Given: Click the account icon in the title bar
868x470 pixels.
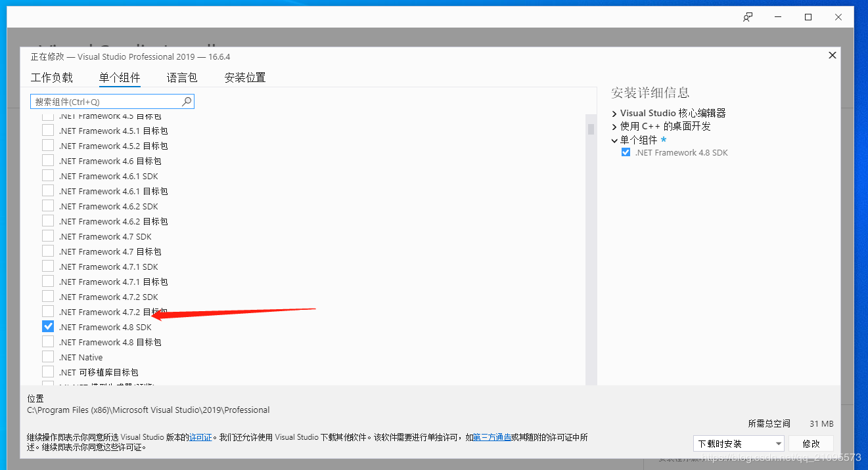Looking at the screenshot, I should coord(748,17).
